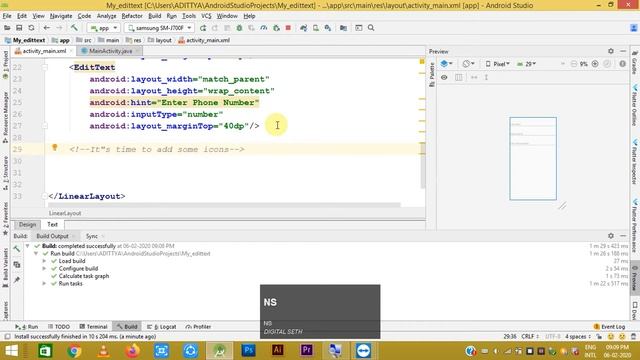Click the zoom in plus icon in Preview

595,64
